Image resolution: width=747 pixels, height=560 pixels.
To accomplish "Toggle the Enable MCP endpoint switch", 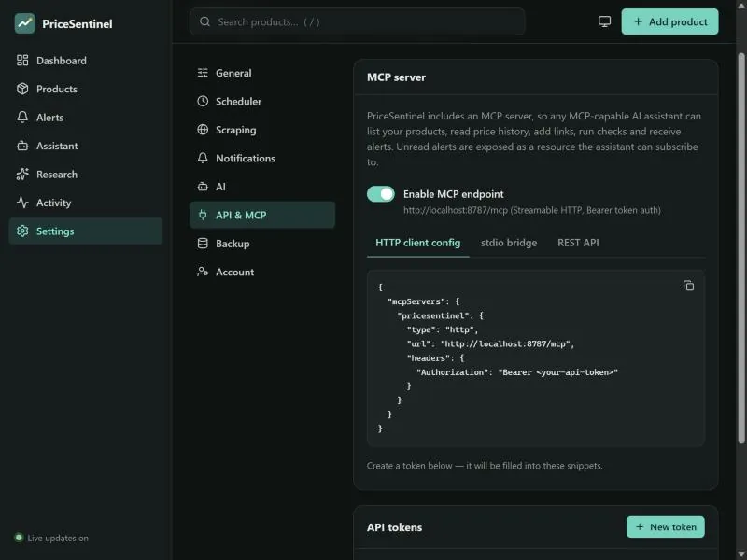I will click(381, 194).
